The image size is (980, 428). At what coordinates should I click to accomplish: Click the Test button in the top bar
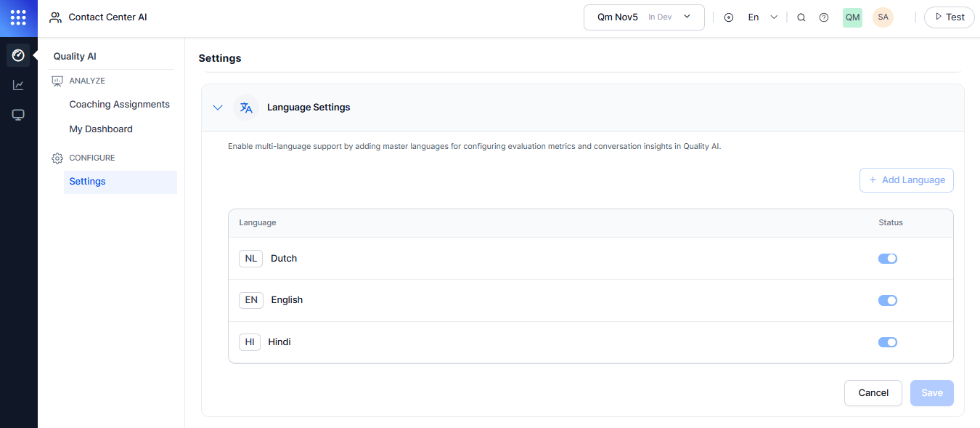[949, 17]
